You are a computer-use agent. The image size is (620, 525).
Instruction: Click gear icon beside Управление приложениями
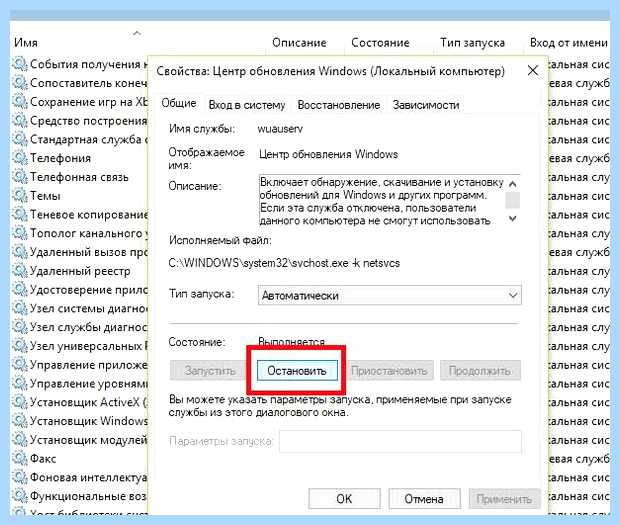pos(20,364)
